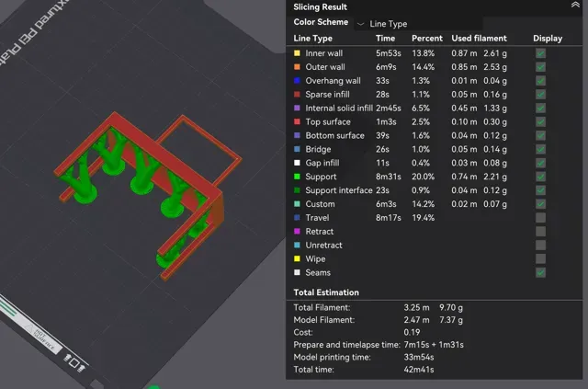Click the Sparse infill color swatch
This screenshot has height=389, width=588.
coord(297,94)
